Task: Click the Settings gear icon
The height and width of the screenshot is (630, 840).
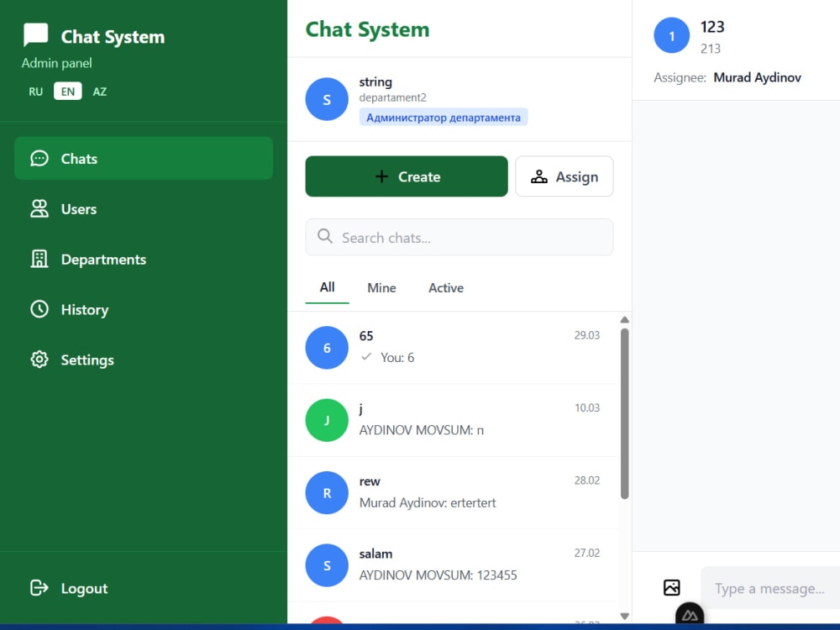Action: [39, 360]
